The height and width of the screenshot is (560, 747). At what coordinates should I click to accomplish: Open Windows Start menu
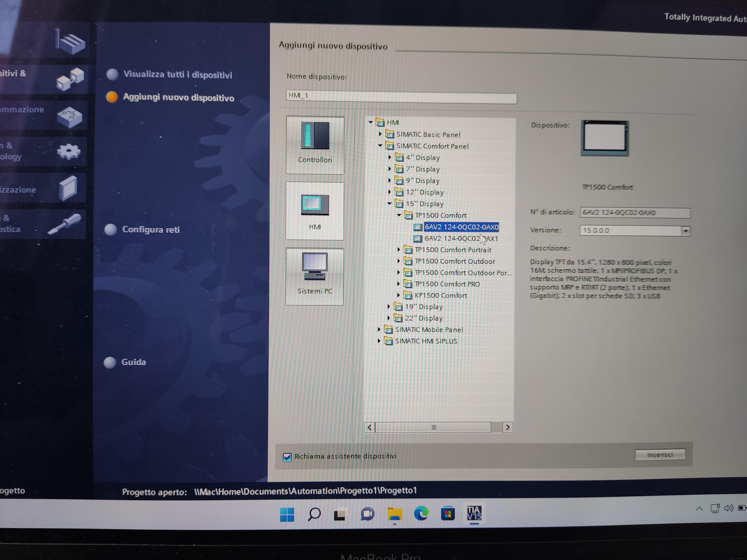tap(287, 514)
